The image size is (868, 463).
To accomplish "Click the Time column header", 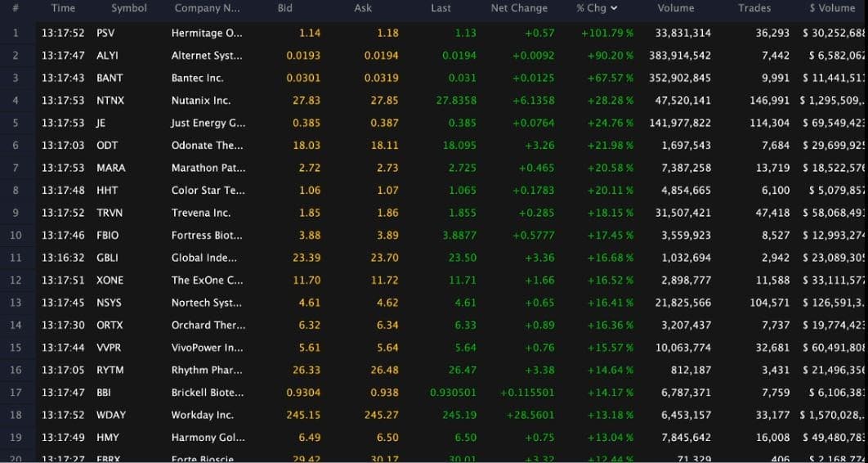I will point(63,8).
